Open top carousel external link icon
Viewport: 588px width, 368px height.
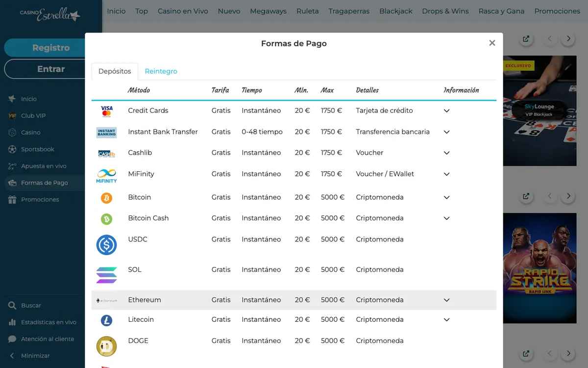(x=526, y=39)
